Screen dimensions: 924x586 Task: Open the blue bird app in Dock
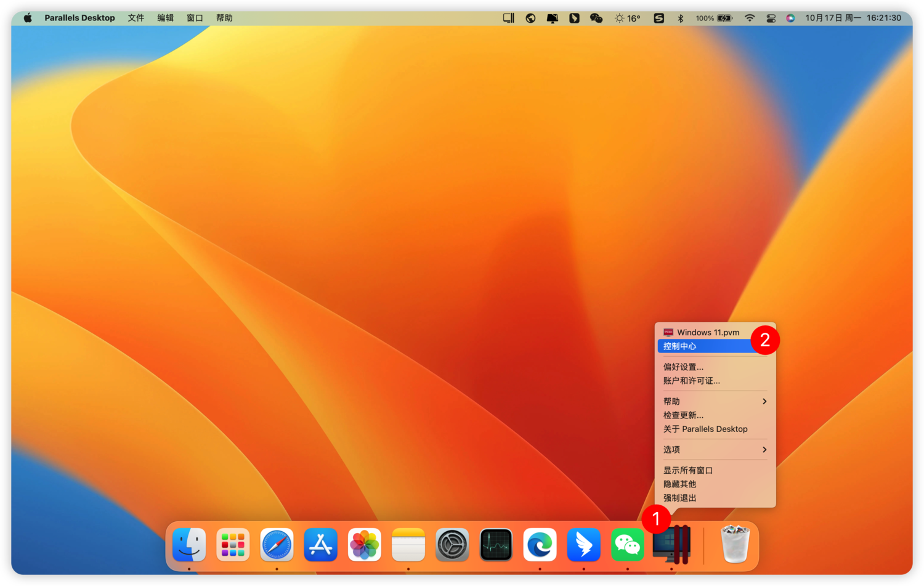pyautogui.click(x=583, y=545)
